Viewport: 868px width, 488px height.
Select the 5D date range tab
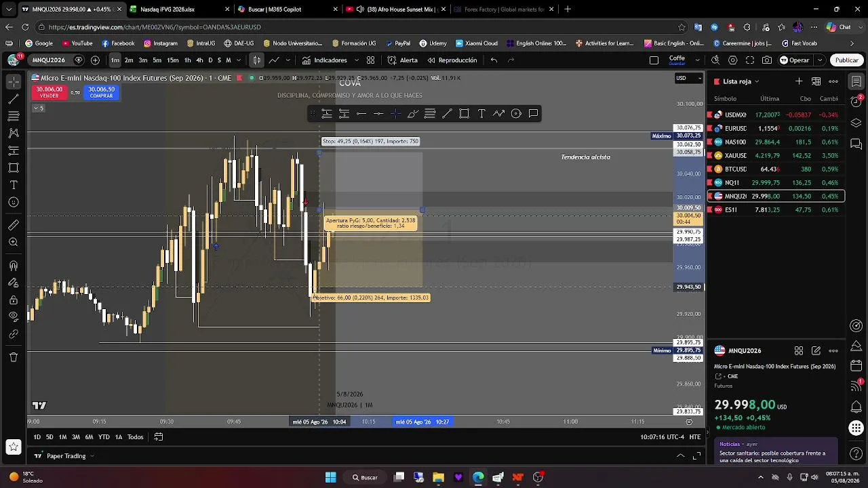[x=50, y=437]
